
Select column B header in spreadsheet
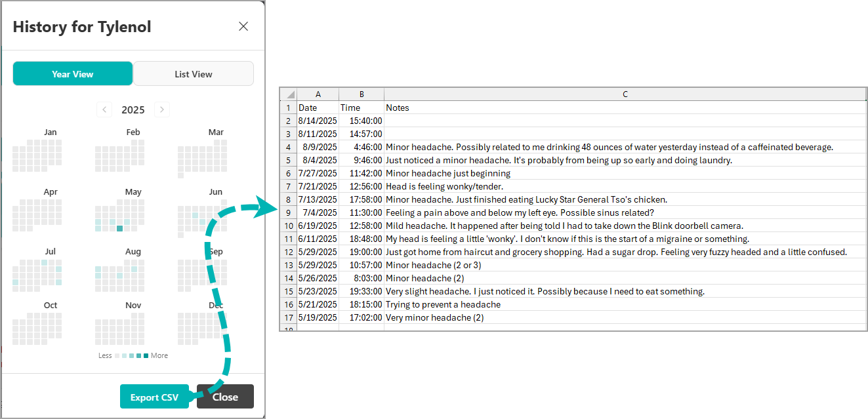click(x=362, y=94)
